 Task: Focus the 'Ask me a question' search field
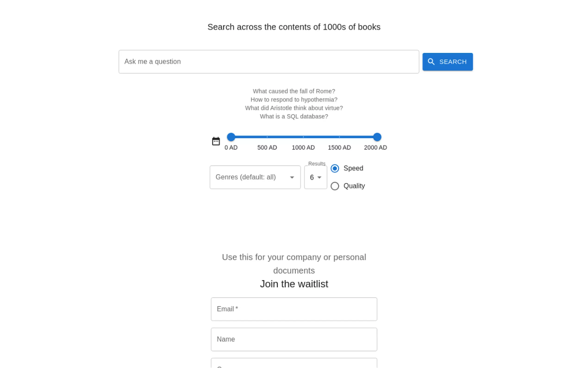[x=269, y=62]
